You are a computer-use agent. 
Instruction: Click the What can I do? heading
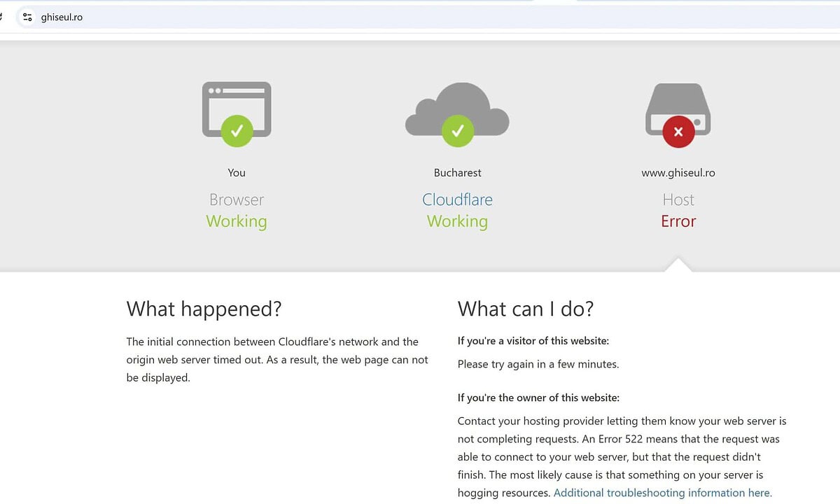pos(525,309)
